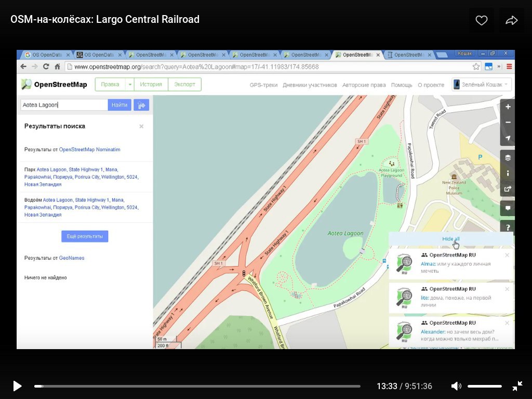Viewport: 532px width, 399px height.
Task: Open the Almaz message notification
Action: click(x=451, y=264)
